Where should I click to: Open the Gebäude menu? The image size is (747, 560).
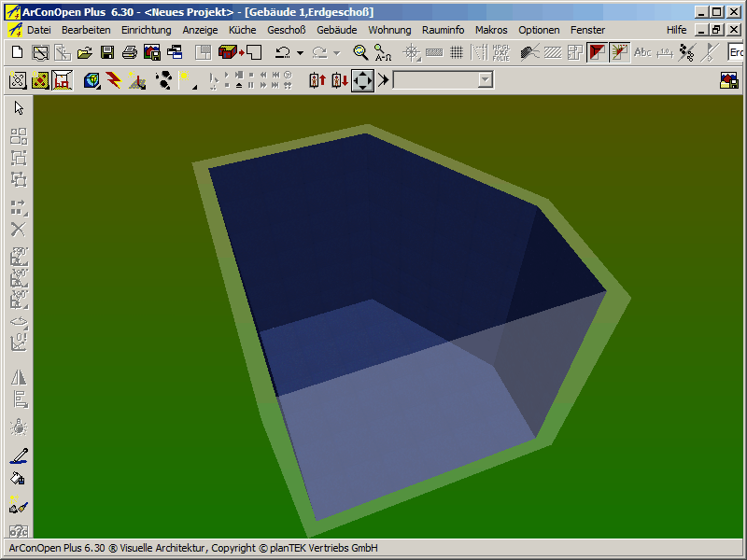(337, 30)
